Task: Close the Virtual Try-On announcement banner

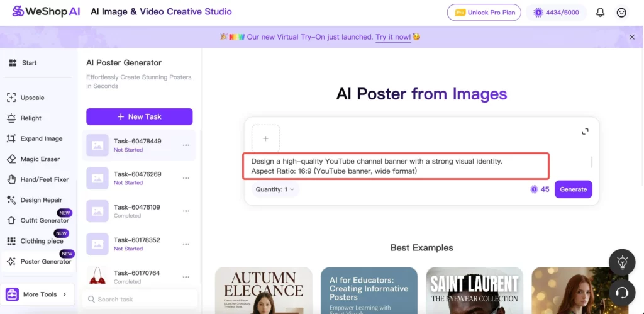Action: [632, 37]
